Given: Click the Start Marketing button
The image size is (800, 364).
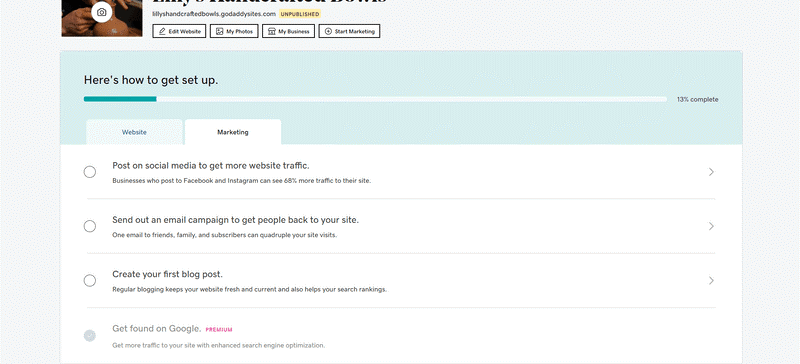Looking at the screenshot, I should pos(349,31).
